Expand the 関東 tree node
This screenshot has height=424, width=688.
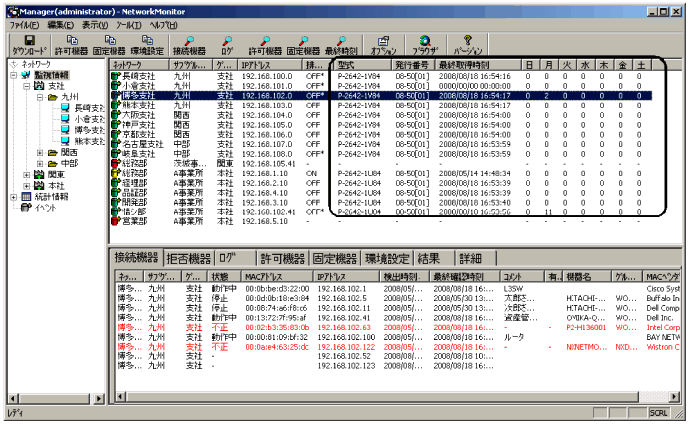point(27,175)
